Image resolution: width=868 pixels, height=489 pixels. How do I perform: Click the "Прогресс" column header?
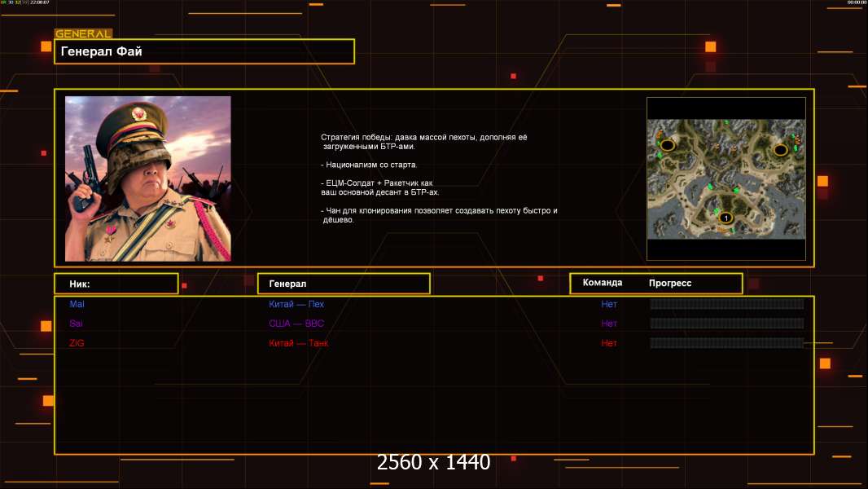coord(670,283)
